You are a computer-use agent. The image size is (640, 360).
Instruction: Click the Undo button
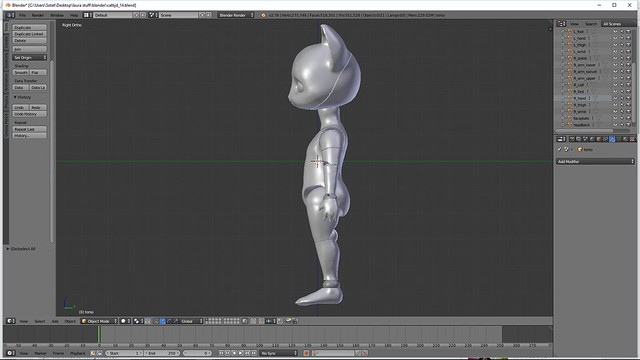pos(21,107)
